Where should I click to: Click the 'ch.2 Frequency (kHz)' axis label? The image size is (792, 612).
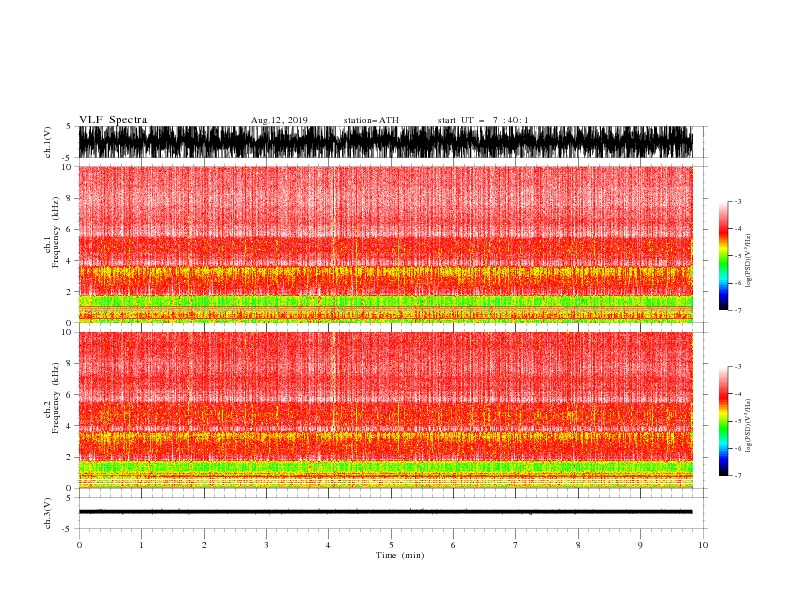coord(52,398)
